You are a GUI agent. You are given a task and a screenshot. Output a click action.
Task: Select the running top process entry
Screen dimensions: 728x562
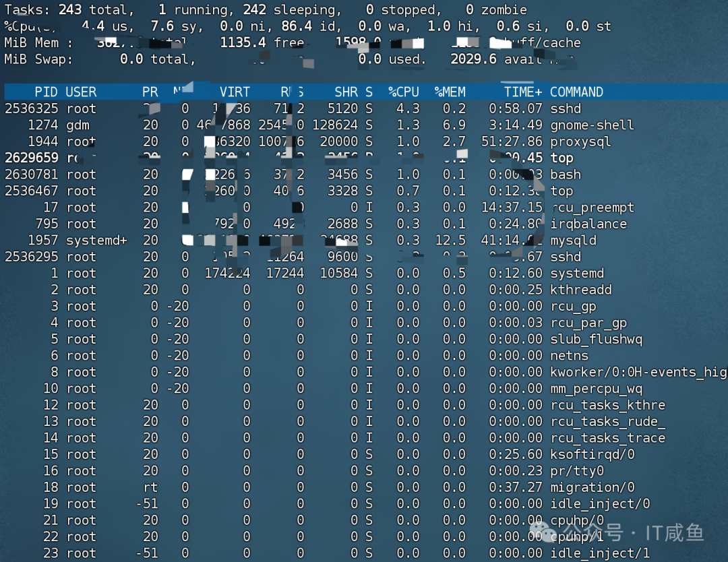tap(337, 158)
